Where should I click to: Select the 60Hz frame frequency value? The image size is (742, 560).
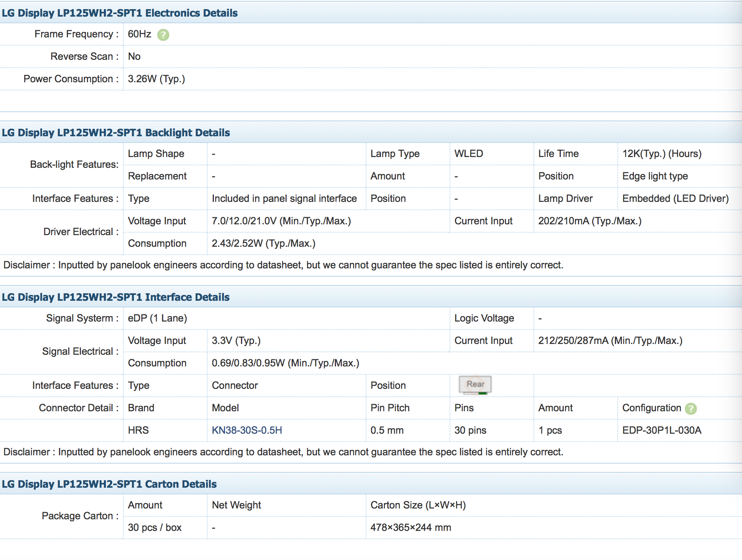(140, 34)
